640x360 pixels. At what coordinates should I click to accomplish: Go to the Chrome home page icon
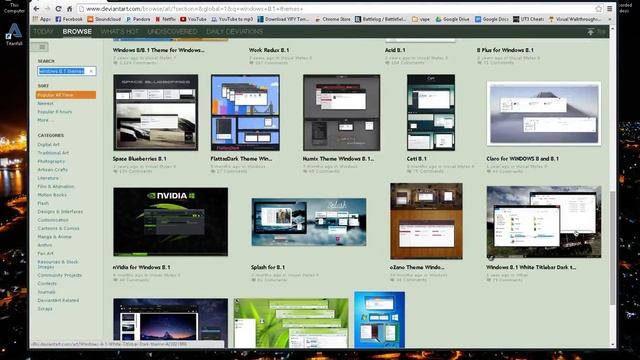(x=69, y=9)
